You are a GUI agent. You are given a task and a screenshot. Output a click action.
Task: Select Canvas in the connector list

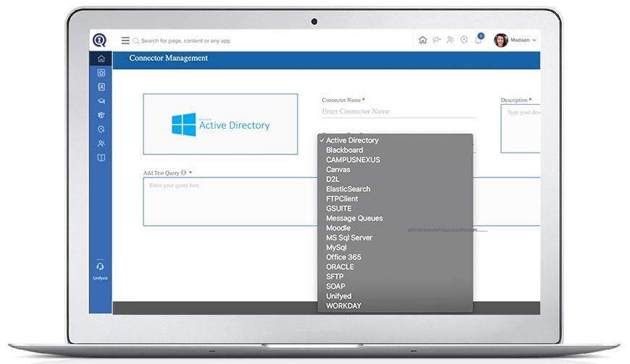[x=395, y=169]
